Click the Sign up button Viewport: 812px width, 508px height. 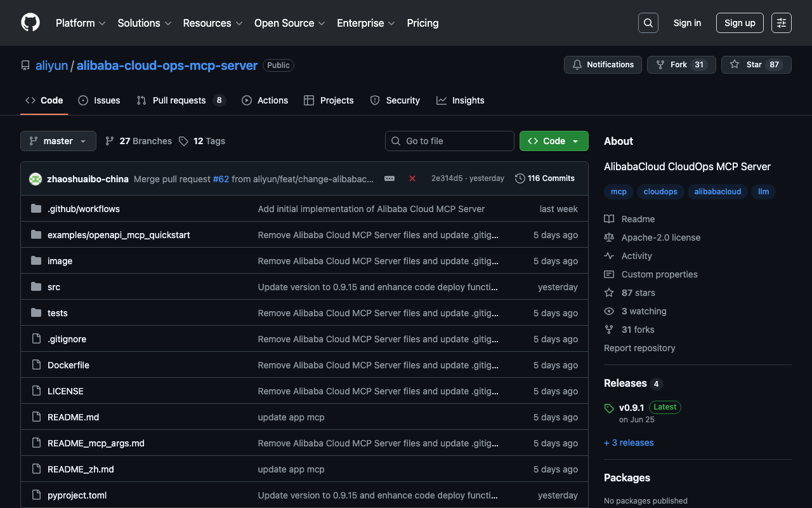click(x=739, y=23)
